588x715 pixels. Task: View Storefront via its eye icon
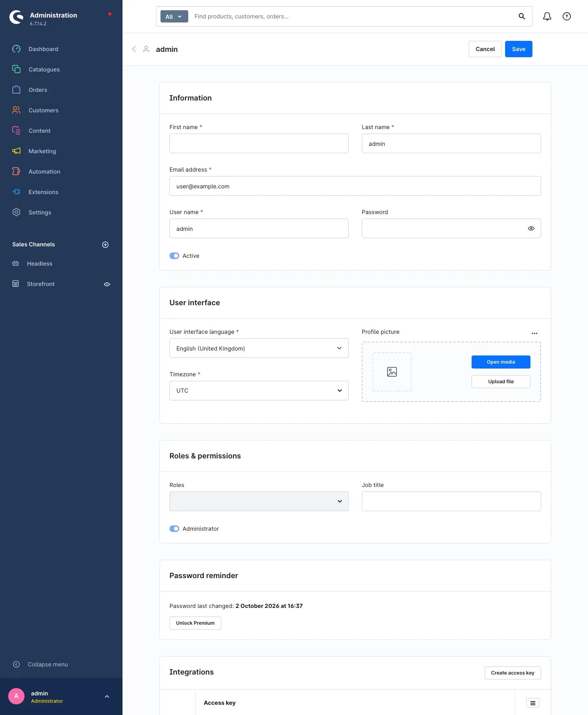(107, 284)
